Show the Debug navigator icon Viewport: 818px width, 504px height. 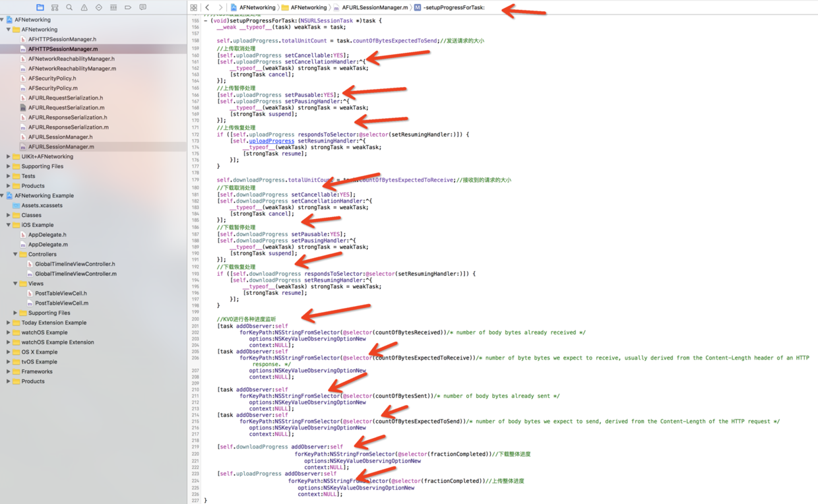tap(113, 7)
